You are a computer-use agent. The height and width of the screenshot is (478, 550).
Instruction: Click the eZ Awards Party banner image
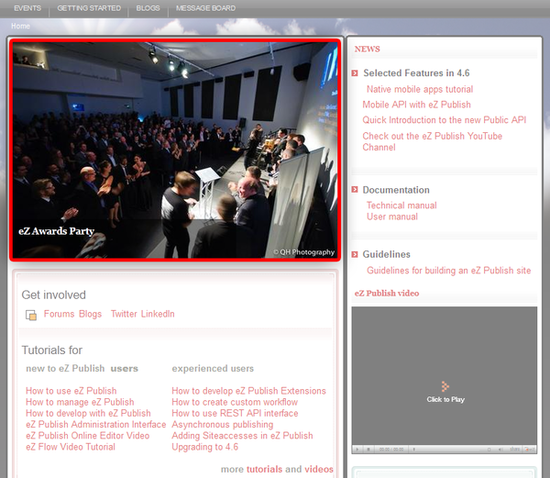click(x=175, y=150)
